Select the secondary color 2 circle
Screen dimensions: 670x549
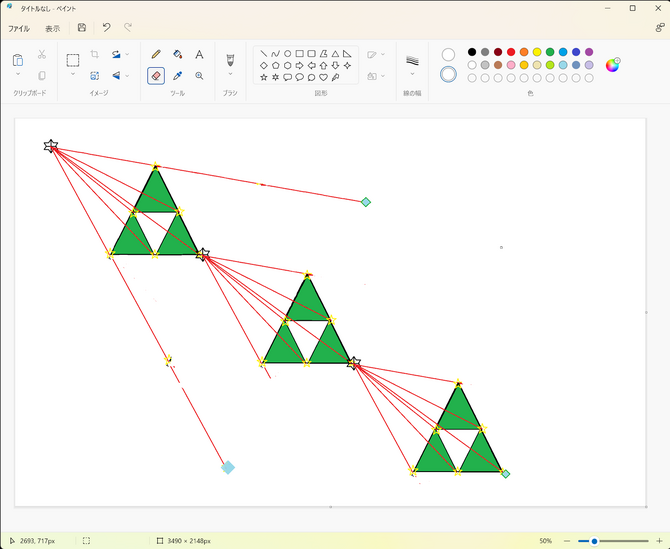[448, 74]
